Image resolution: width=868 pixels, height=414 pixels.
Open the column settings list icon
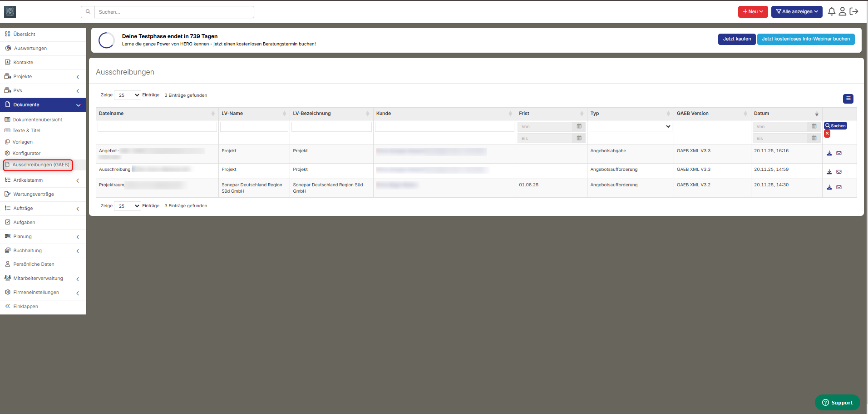pos(848,99)
